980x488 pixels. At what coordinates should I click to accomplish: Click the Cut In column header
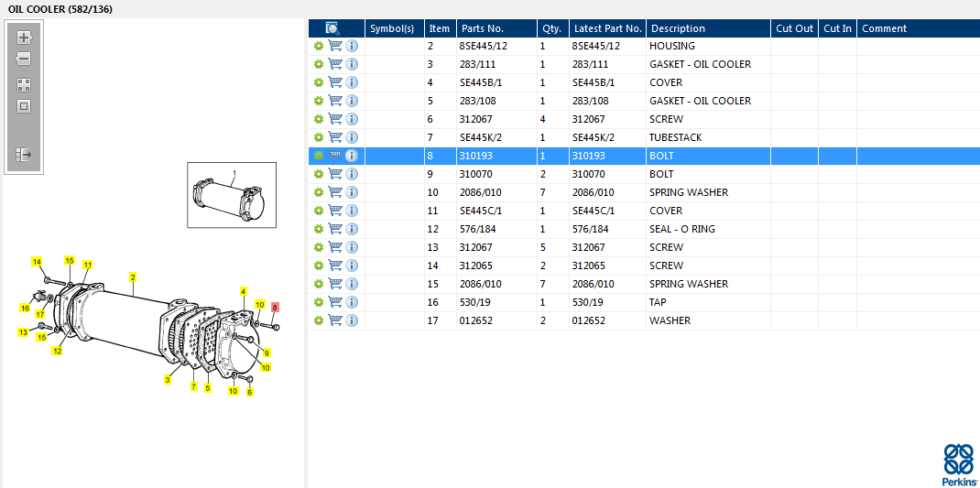click(x=837, y=28)
